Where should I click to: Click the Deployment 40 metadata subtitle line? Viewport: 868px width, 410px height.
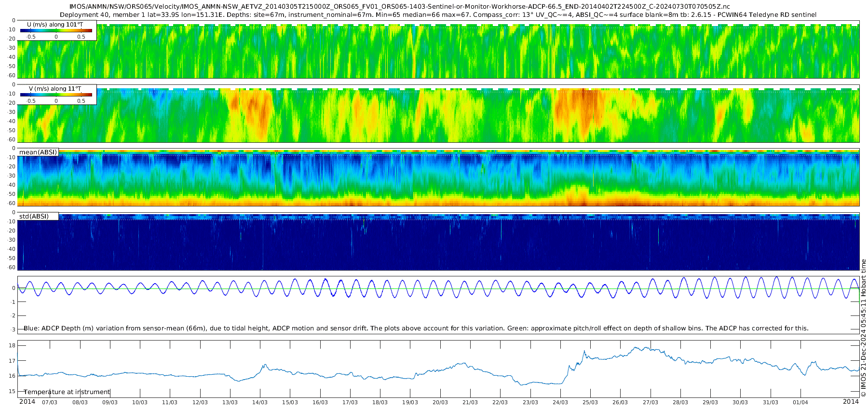tap(438, 15)
